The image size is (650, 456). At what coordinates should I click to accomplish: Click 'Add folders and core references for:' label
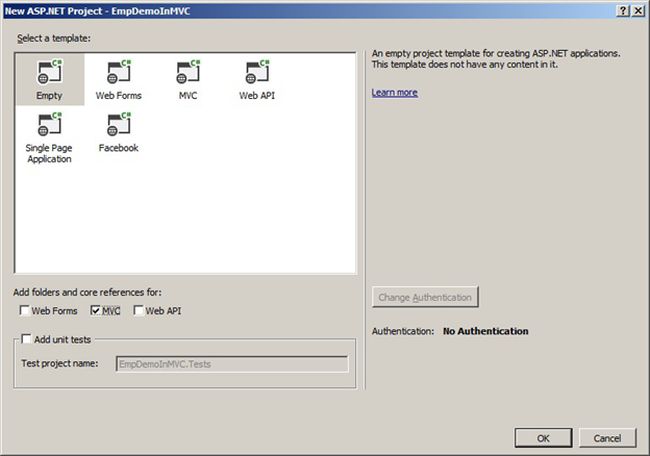[x=87, y=292]
